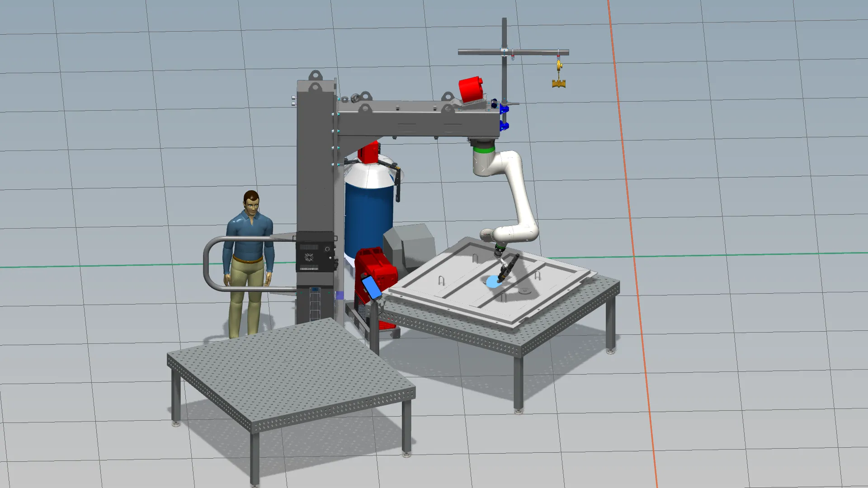Select the blue tablet teach pendant
The width and height of the screenshot is (868, 488).
click(x=372, y=287)
